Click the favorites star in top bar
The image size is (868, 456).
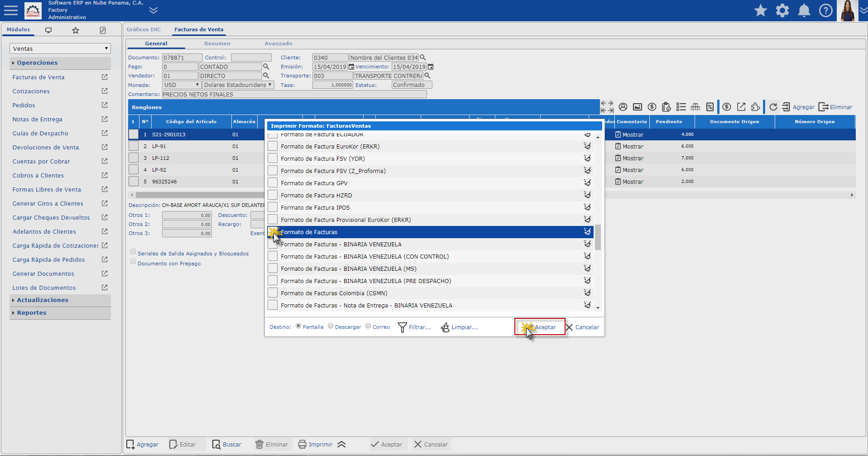point(761,10)
